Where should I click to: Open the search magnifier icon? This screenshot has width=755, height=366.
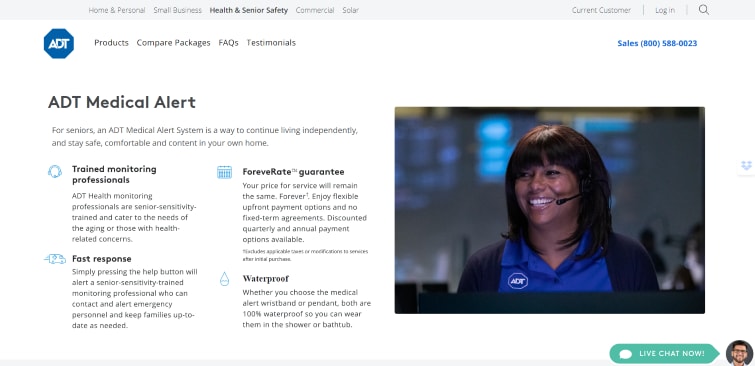pos(703,10)
